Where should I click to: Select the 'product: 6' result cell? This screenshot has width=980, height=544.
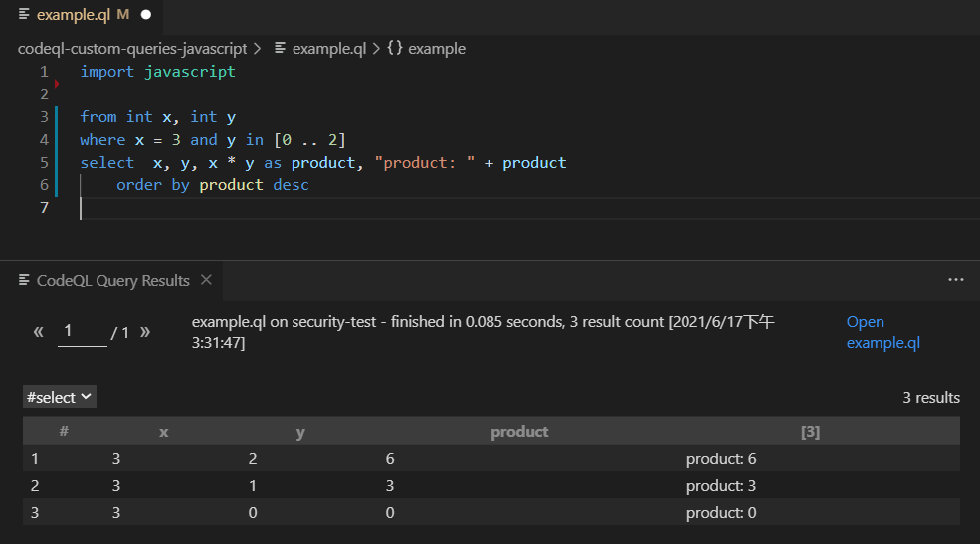pyautogui.click(x=721, y=459)
